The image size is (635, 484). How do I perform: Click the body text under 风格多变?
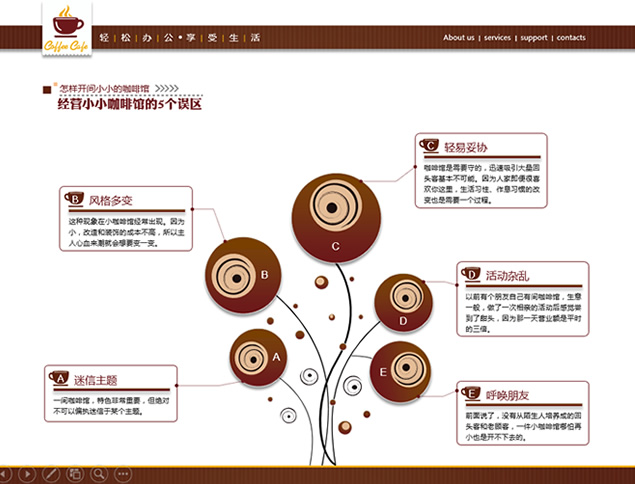click(x=126, y=232)
